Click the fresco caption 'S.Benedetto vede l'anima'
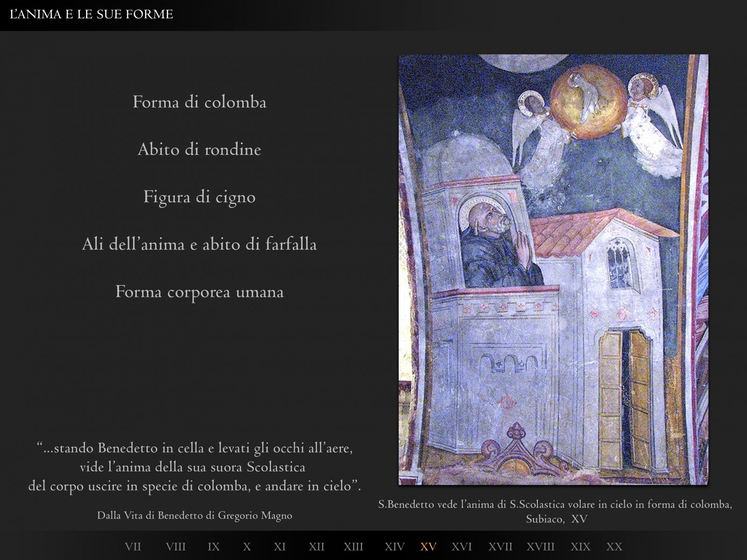 click(x=555, y=504)
